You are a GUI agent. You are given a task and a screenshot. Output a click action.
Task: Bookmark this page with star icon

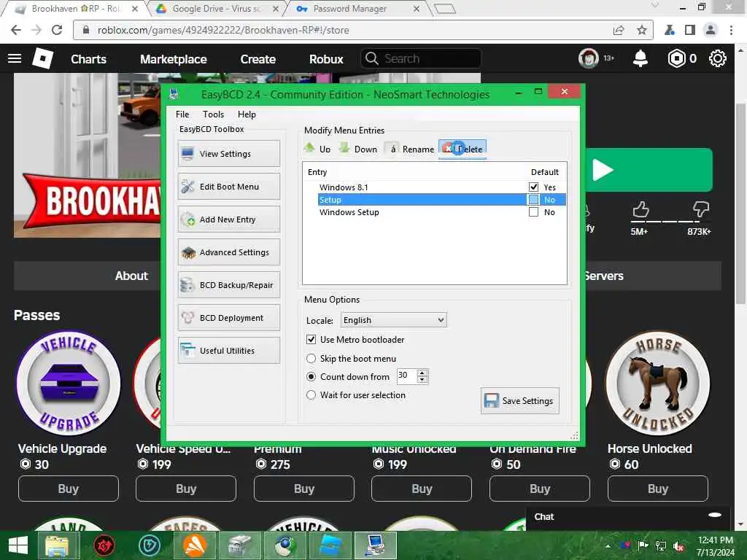pos(642,30)
